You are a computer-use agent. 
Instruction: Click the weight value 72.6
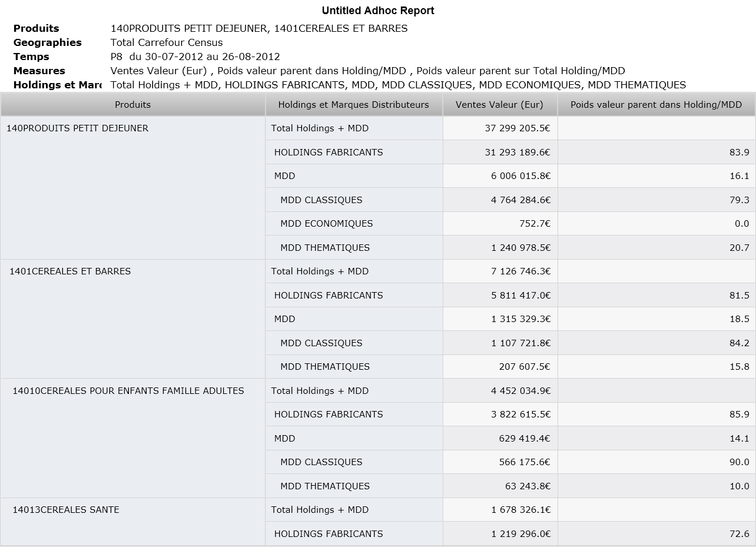(x=739, y=534)
